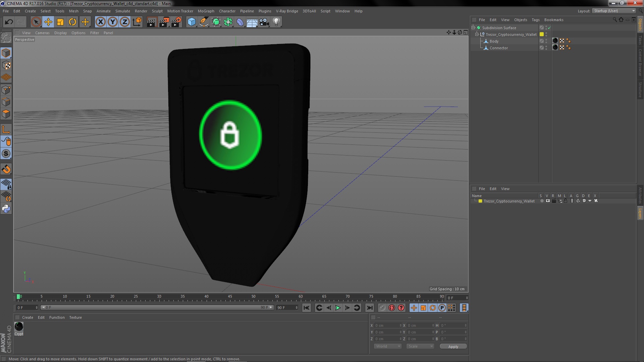Play the animation forward
Viewport: 644px width, 362px height.
coord(338,308)
